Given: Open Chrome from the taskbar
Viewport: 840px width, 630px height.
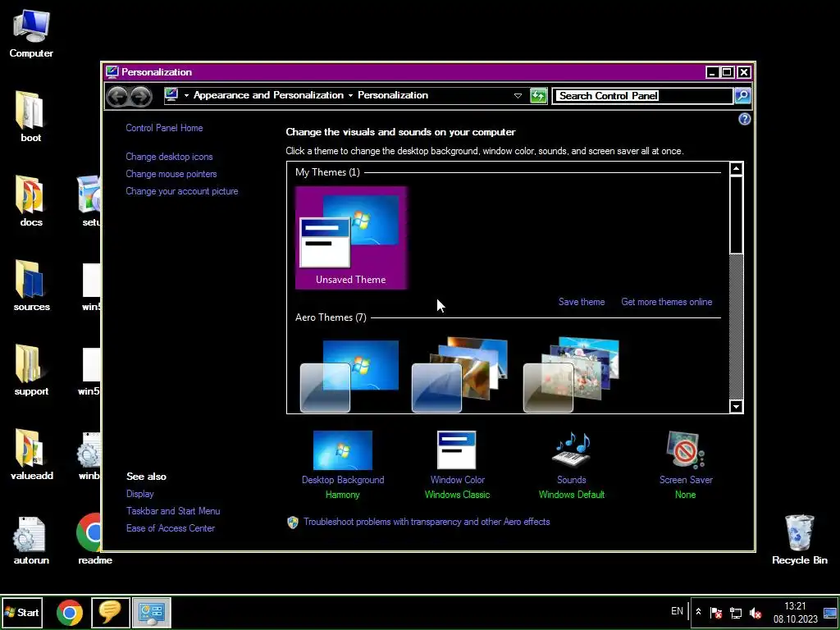Looking at the screenshot, I should pos(70,612).
